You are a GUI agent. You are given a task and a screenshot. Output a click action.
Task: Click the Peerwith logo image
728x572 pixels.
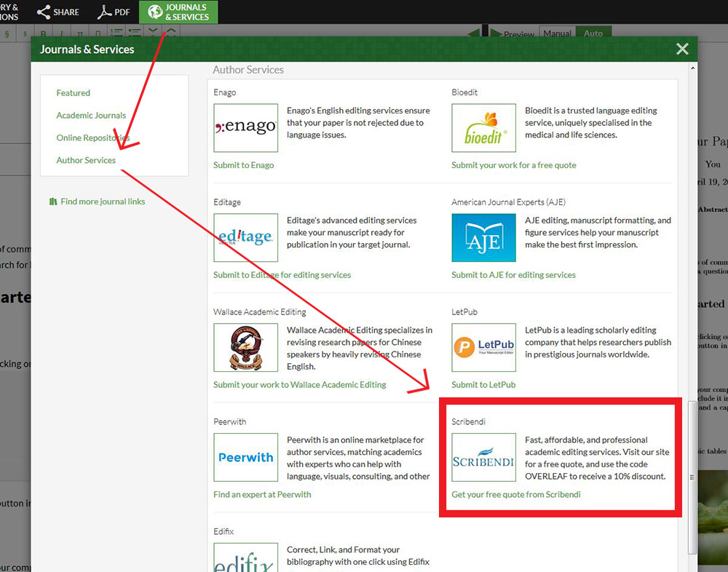click(245, 457)
